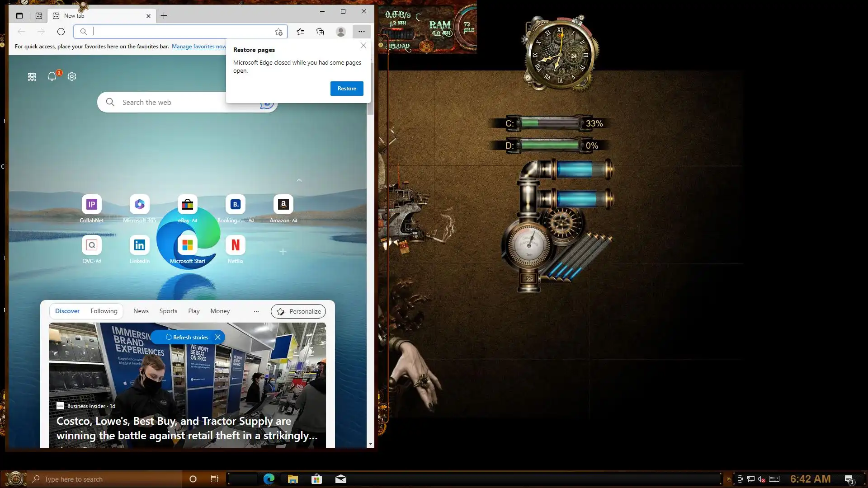This screenshot has height=488, width=868.
Task: Add a new quick link site
Action: 283,252
